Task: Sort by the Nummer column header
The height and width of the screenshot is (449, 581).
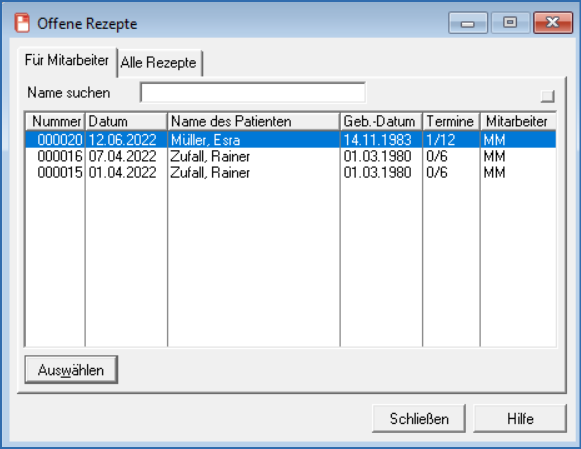Action: pos(55,122)
